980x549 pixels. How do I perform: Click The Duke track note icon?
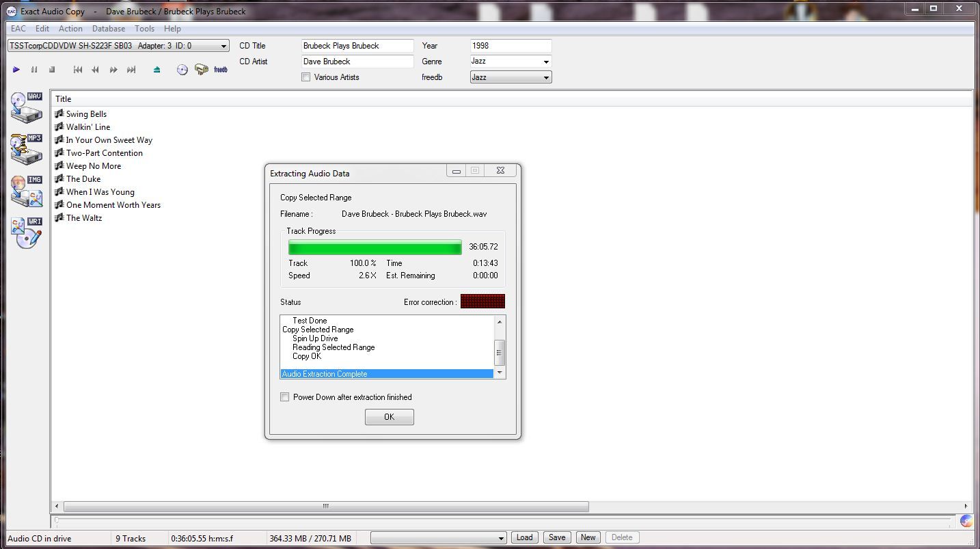click(59, 179)
